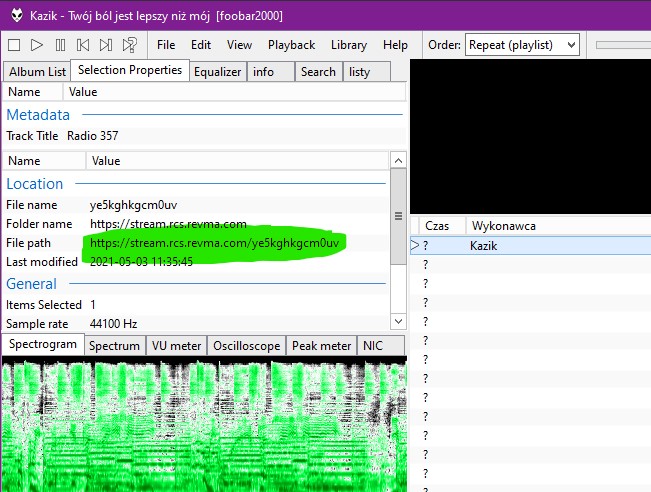Image resolution: width=651 pixels, height=492 pixels.
Task: Open the Peak meter tab
Action: (322, 346)
